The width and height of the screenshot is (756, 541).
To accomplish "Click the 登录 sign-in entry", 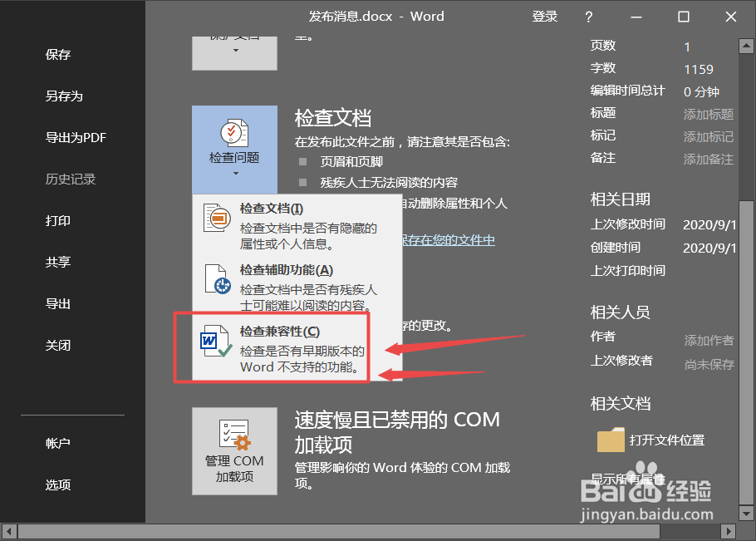I will pos(545,16).
